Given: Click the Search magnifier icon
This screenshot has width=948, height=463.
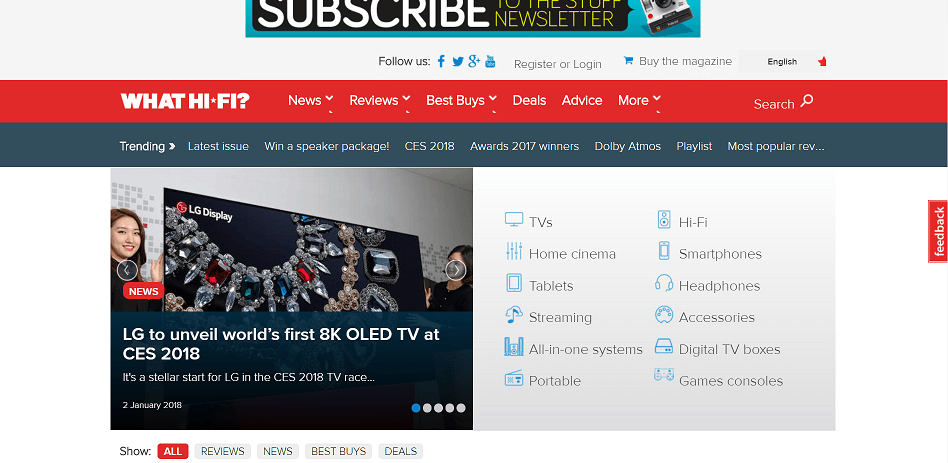Looking at the screenshot, I should click(807, 101).
